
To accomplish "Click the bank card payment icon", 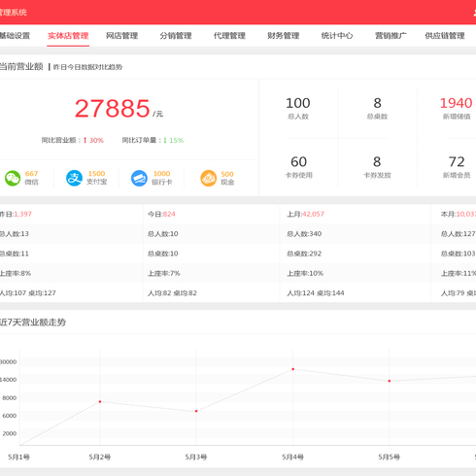I will click(x=139, y=178).
